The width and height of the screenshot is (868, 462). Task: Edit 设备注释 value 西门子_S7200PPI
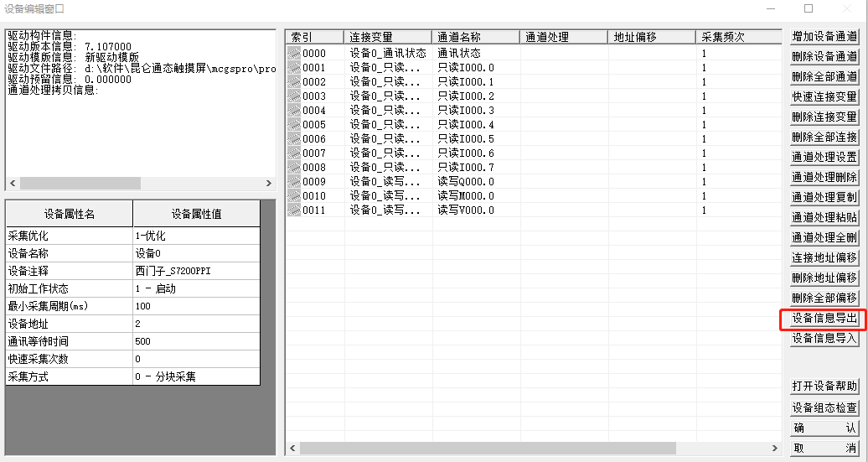tap(197, 271)
